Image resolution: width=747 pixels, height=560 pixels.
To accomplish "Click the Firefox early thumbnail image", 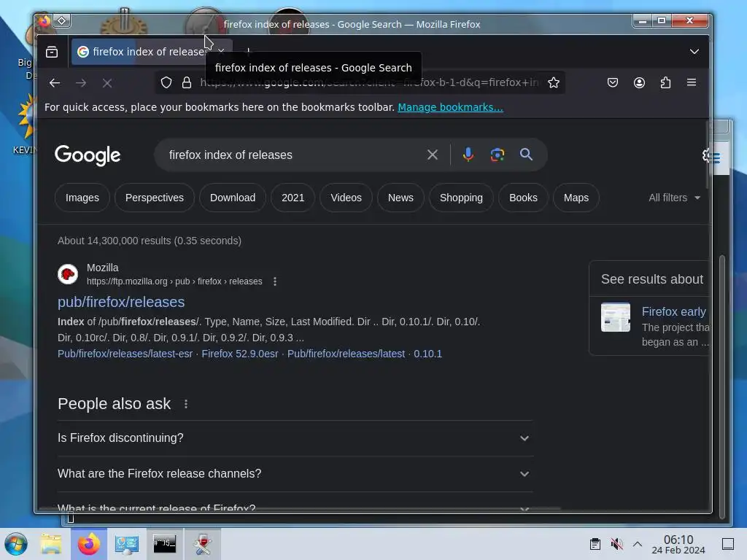I will (616, 317).
